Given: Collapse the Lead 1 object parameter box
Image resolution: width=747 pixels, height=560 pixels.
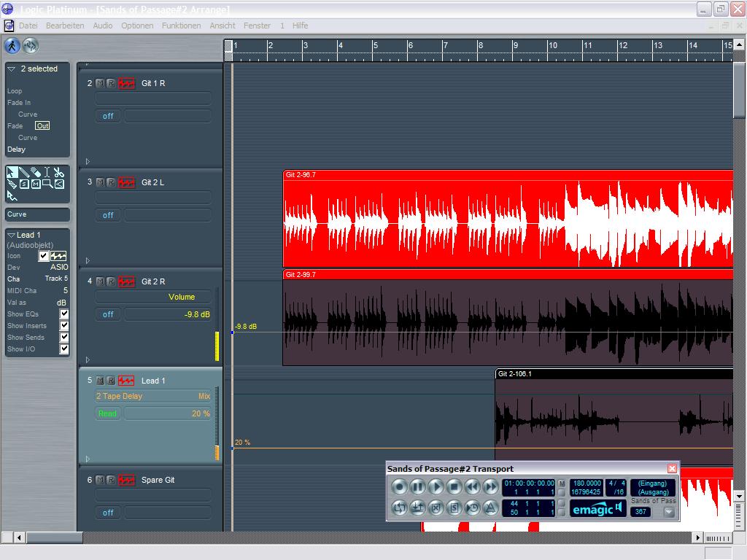Looking at the screenshot, I should click(x=12, y=236).
